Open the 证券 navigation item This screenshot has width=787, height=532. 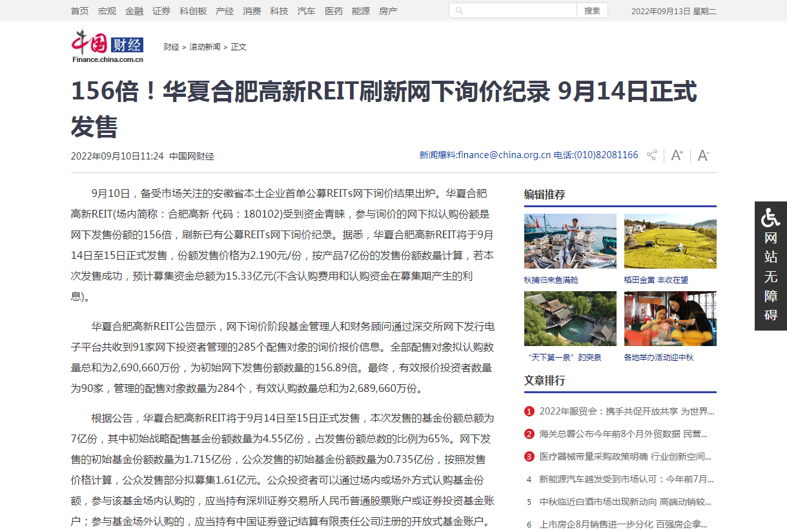(x=161, y=11)
